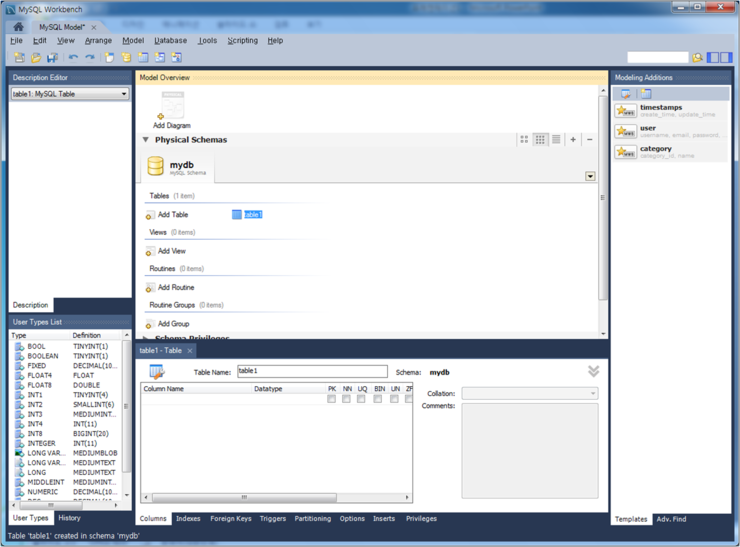Screen dimensions: 740x547
Task: Tick the NN checkbox
Action: pyautogui.click(x=346, y=399)
